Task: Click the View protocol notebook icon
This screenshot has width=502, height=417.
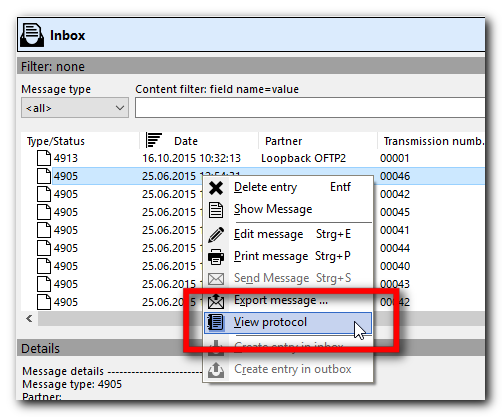Action: pos(216,322)
